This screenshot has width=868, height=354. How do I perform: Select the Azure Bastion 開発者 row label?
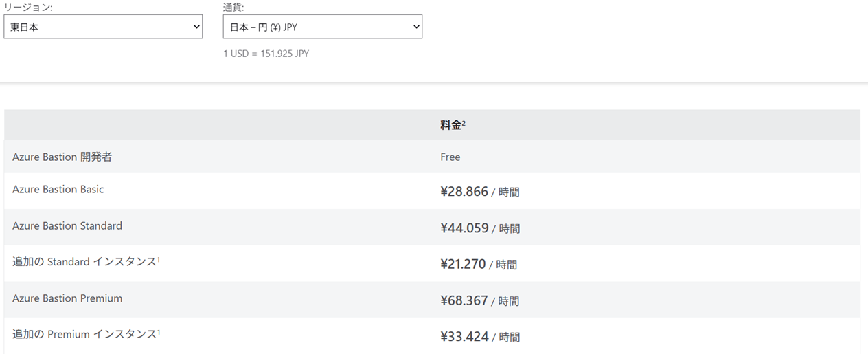(62, 157)
